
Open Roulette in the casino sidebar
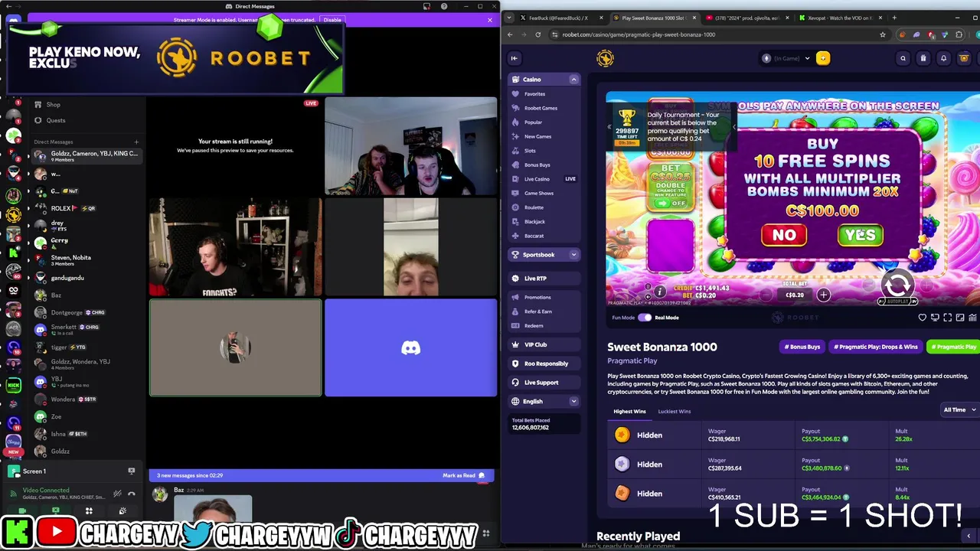pyautogui.click(x=534, y=207)
